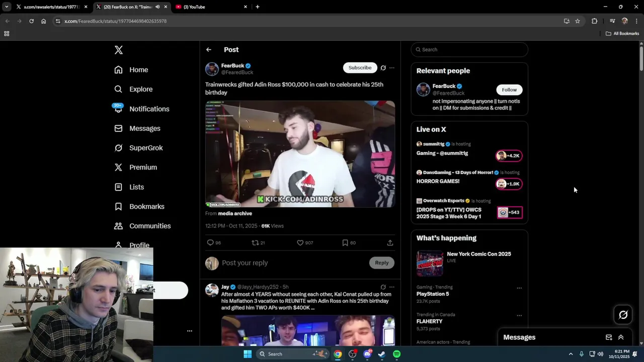Image resolution: width=644 pixels, height=362 pixels.
Task: Close the FearBuck on X tab
Action: [166, 7]
